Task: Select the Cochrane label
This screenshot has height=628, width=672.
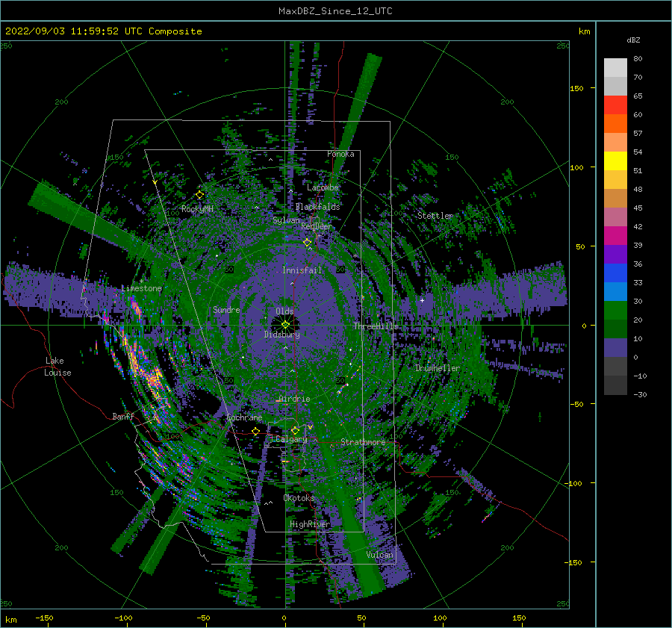Action: pyautogui.click(x=244, y=417)
